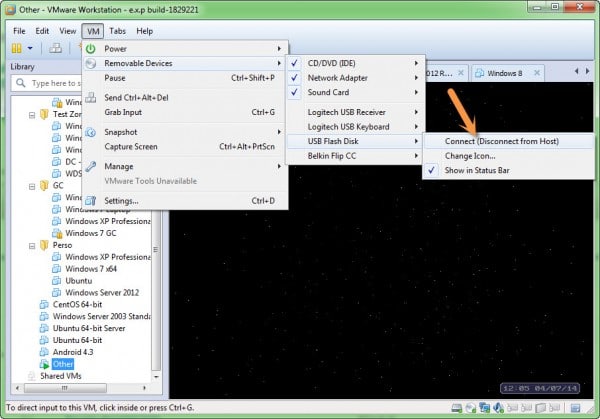The image size is (600, 419).
Task: Select the Windows 7 GC virtual machine
Action: pos(90,233)
